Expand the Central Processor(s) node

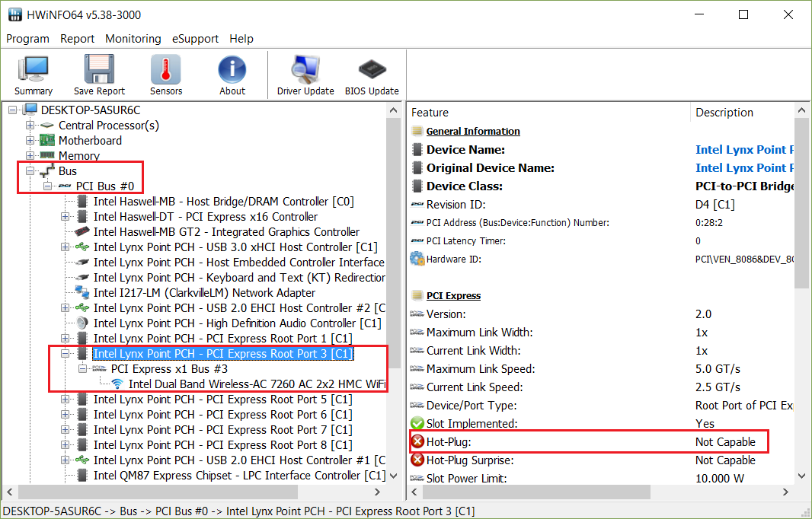(30, 126)
